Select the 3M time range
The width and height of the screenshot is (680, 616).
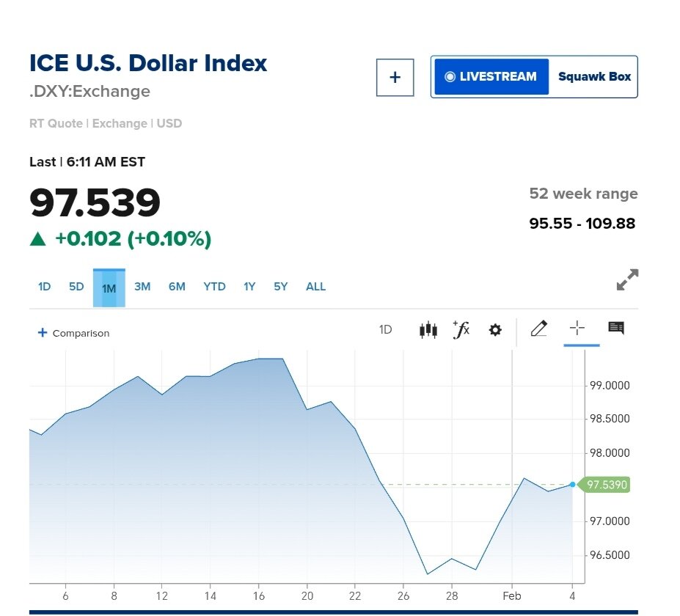point(142,287)
